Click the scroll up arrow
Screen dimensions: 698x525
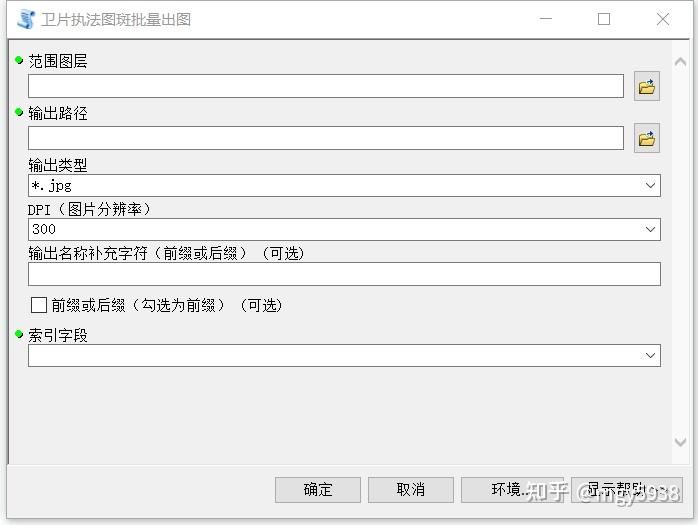pos(680,62)
